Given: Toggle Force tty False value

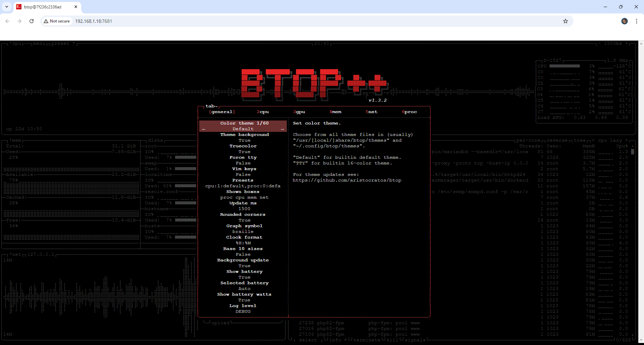Looking at the screenshot, I should 243,163.
